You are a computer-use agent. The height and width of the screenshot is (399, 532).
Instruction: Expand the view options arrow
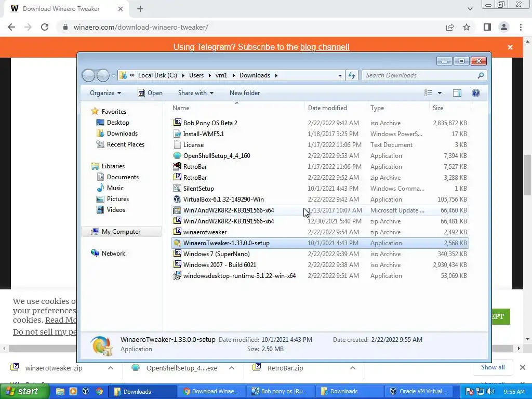(440, 93)
